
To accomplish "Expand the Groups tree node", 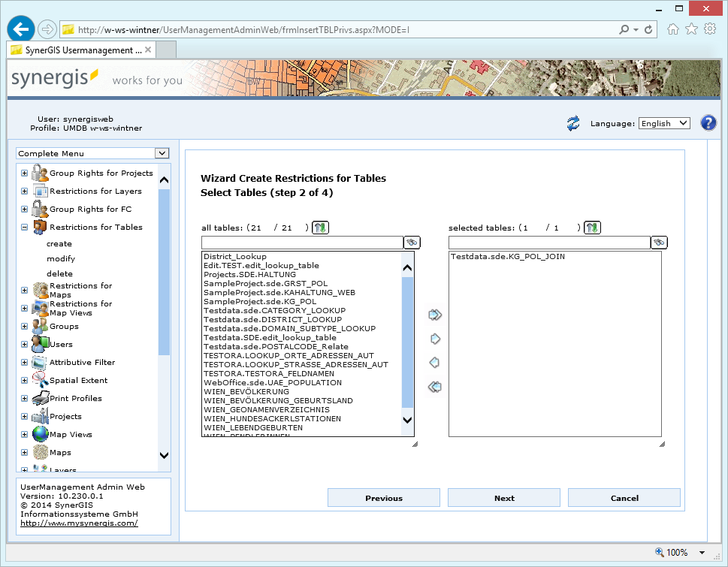I will [x=24, y=326].
